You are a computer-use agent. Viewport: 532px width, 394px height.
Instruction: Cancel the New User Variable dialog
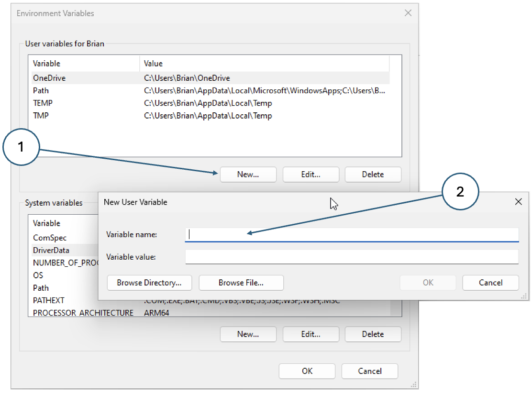[x=490, y=283]
